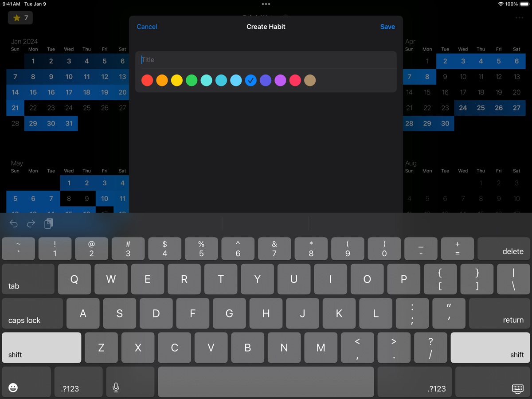This screenshot has width=532, height=399.
Task: Tap the left shift key
Action: coord(42,348)
